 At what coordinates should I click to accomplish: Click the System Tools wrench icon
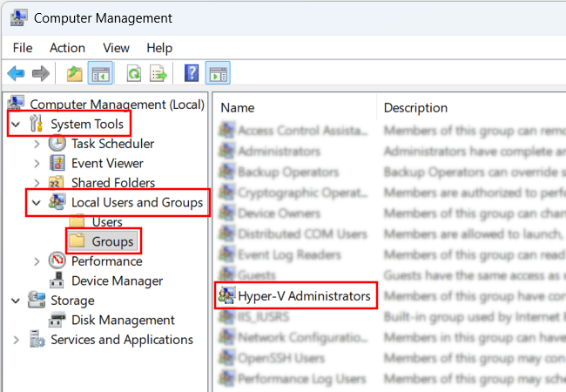pyautogui.click(x=36, y=124)
